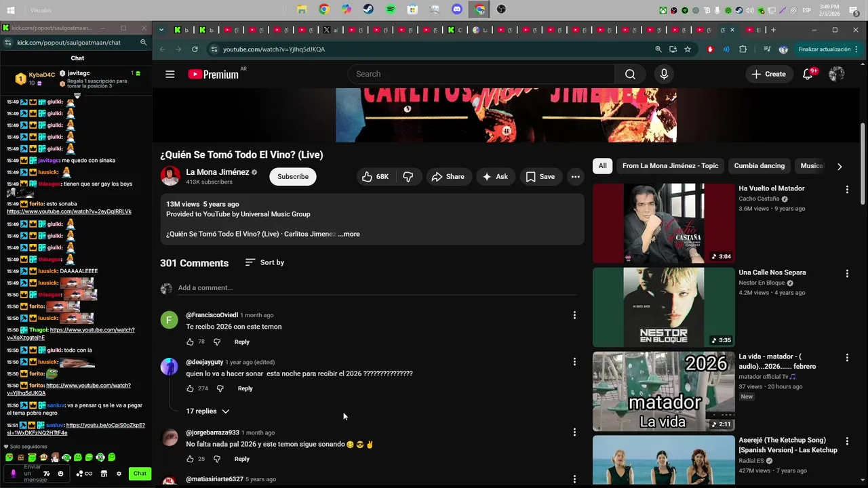Select the All filter chip
Viewport: 868px width, 488px height.
[x=602, y=166]
